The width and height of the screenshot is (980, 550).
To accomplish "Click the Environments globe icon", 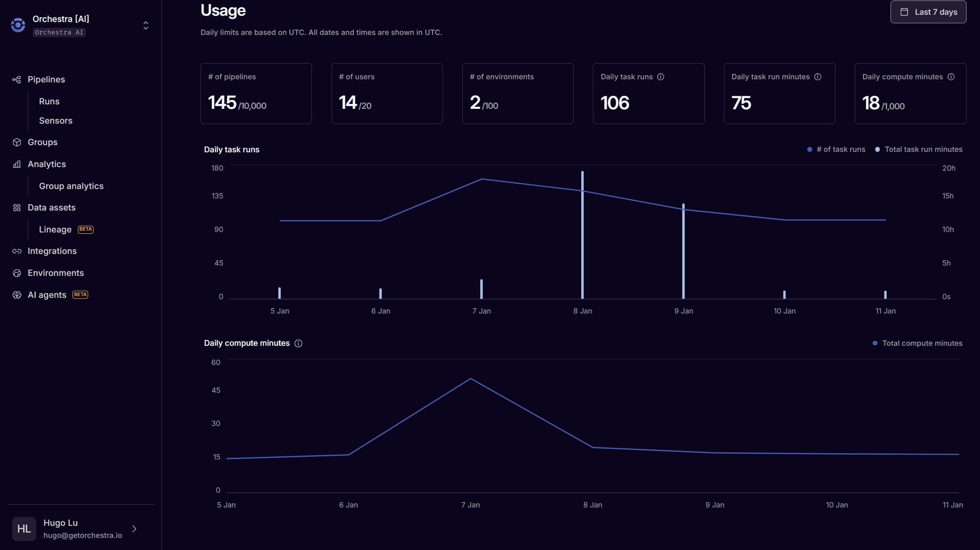I will coord(17,273).
